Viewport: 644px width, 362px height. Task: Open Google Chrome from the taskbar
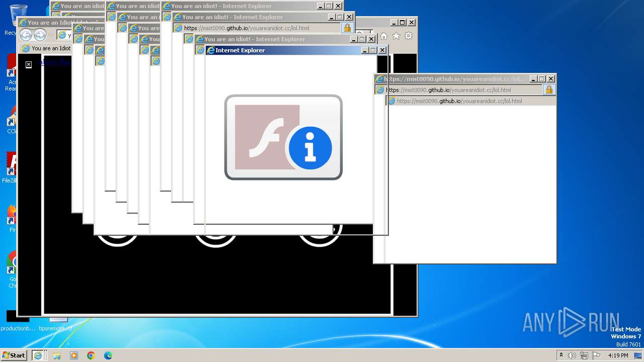tap(91, 355)
